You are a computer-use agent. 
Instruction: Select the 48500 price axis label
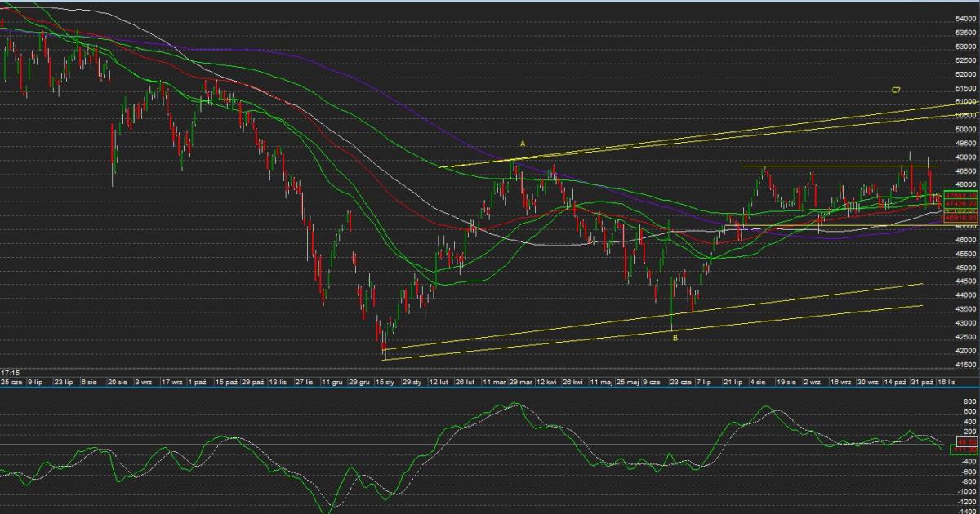click(966, 171)
